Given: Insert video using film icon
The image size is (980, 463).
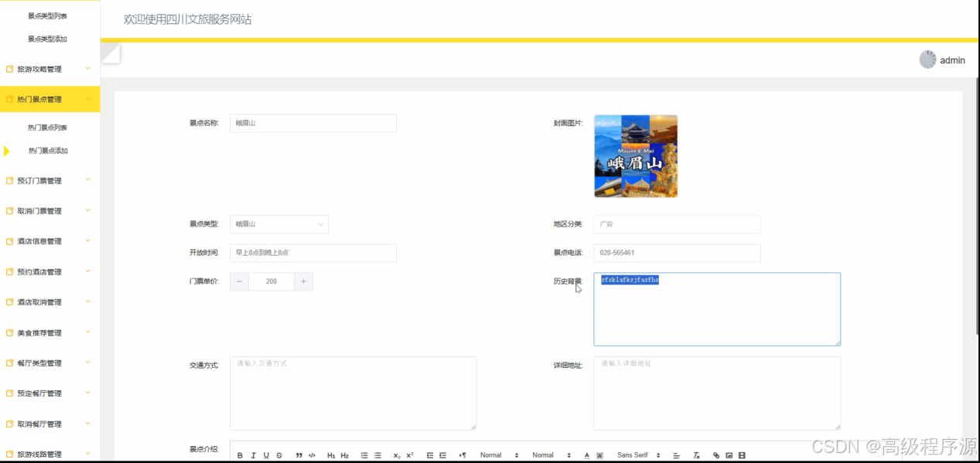Looking at the screenshot, I should tap(742, 455).
